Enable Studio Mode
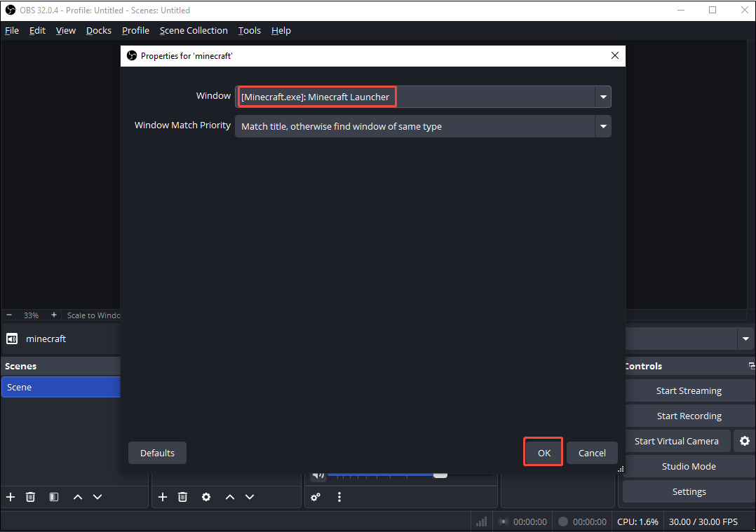Viewport: 756px width, 532px height. point(688,466)
